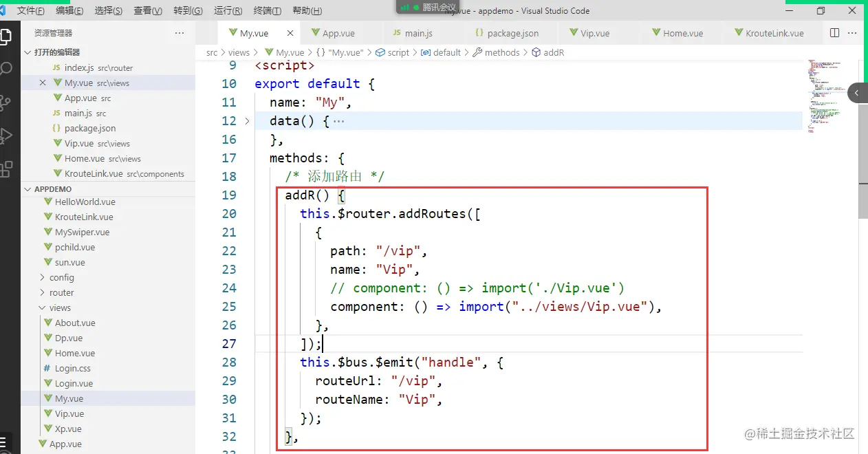This screenshot has width=868, height=454.
Task: Open the 帮助(H) menu
Action: (307, 11)
